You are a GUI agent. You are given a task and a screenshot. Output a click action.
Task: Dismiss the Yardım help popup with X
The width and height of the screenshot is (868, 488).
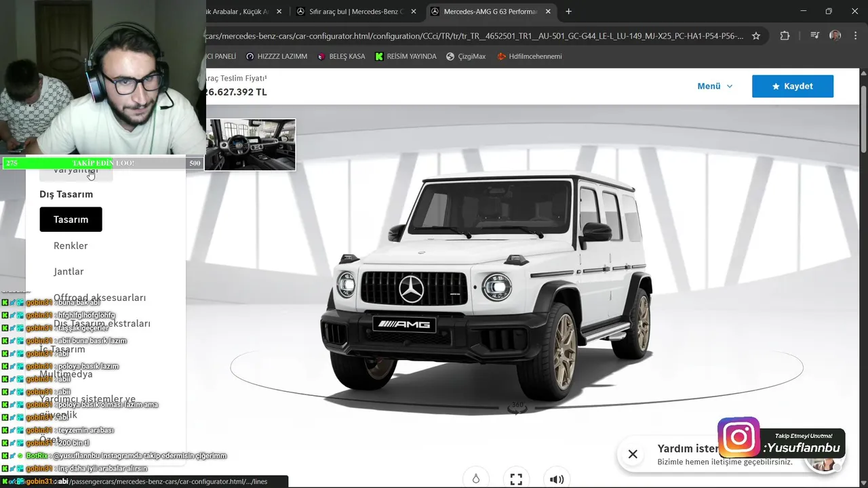pos(633,454)
